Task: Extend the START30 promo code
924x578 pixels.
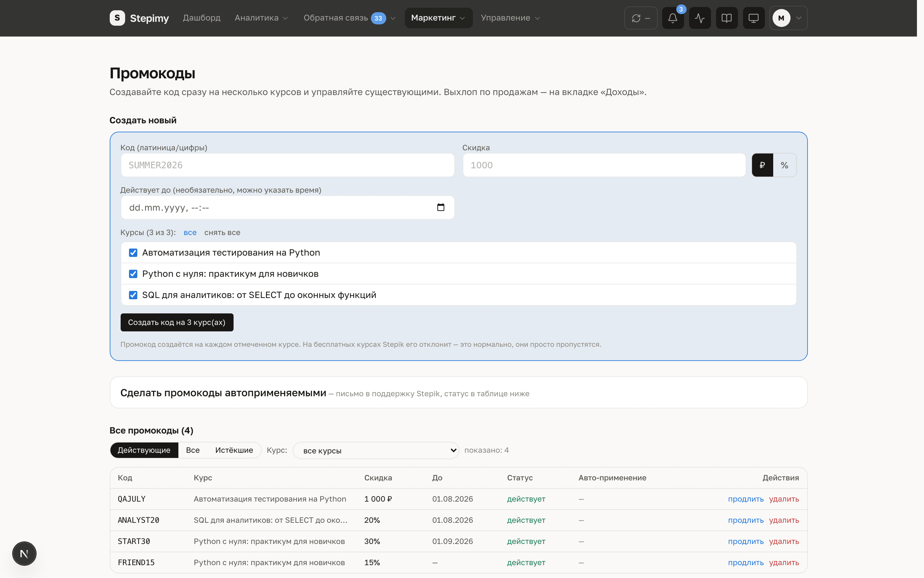Action: click(745, 541)
